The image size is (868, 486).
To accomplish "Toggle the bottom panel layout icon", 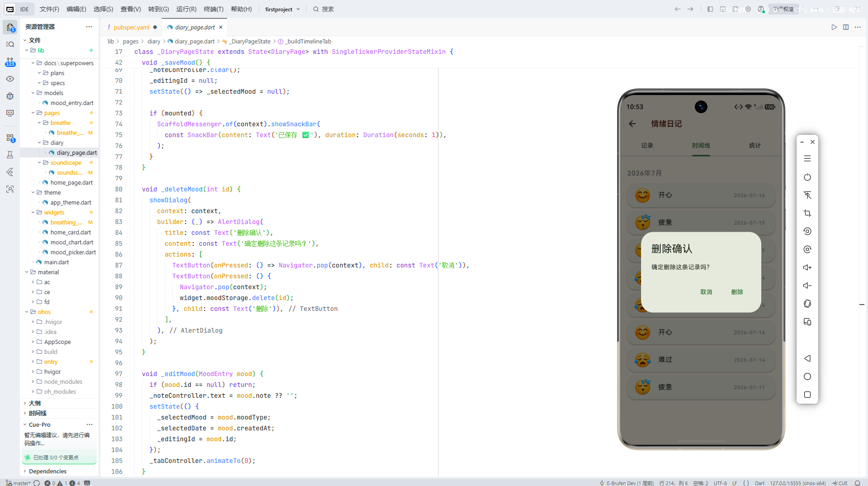I will coord(723,9).
